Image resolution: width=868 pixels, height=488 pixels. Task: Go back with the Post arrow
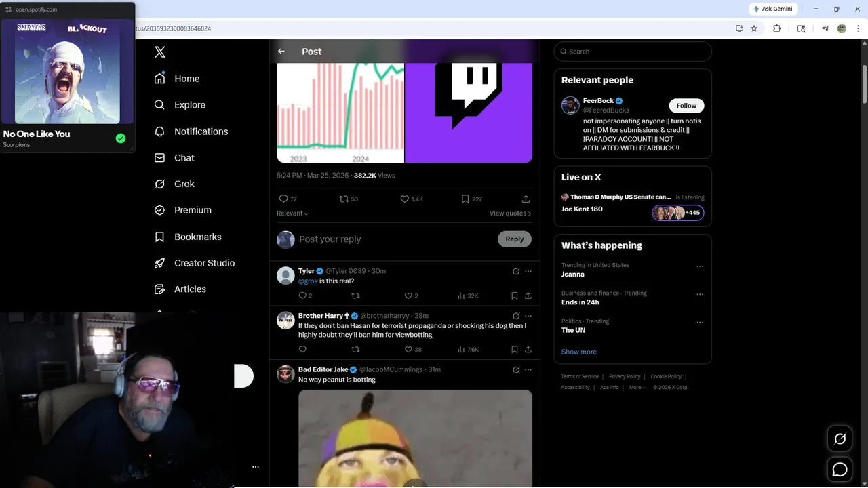[x=281, y=52]
